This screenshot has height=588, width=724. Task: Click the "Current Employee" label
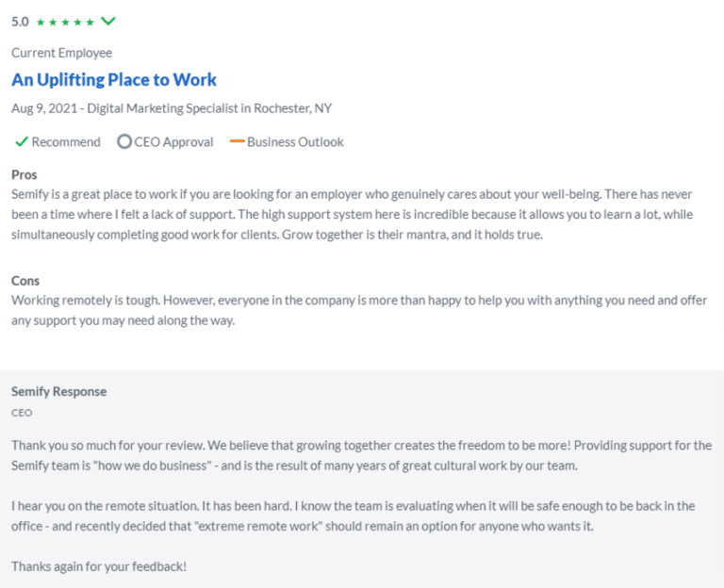[x=61, y=53]
